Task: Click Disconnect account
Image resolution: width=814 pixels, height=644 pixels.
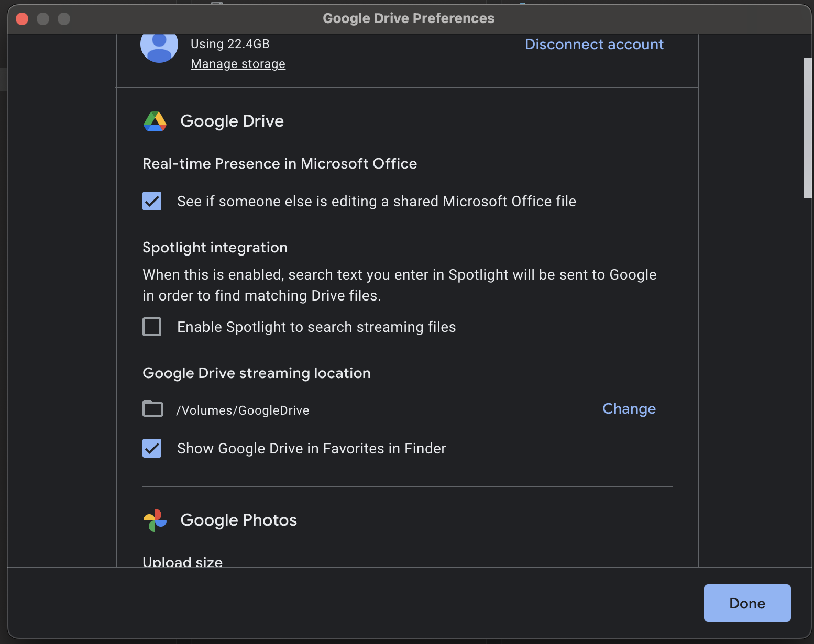Action: [x=594, y=45]
